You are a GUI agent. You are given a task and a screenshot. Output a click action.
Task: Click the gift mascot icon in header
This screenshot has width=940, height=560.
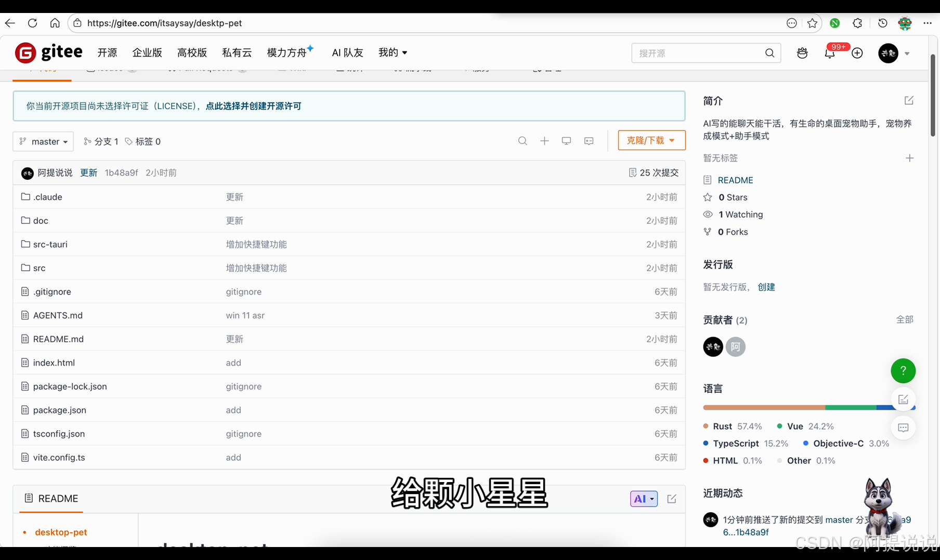pos(802,53)
